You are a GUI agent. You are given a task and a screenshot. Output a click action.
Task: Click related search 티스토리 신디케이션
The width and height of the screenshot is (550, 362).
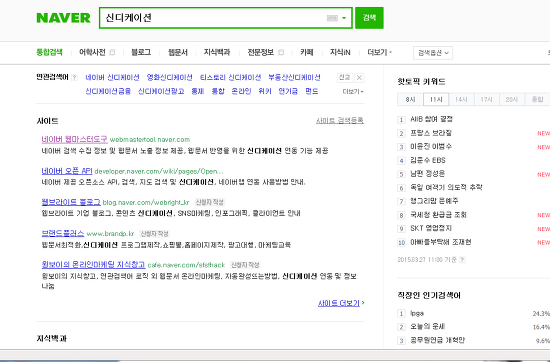230,78
